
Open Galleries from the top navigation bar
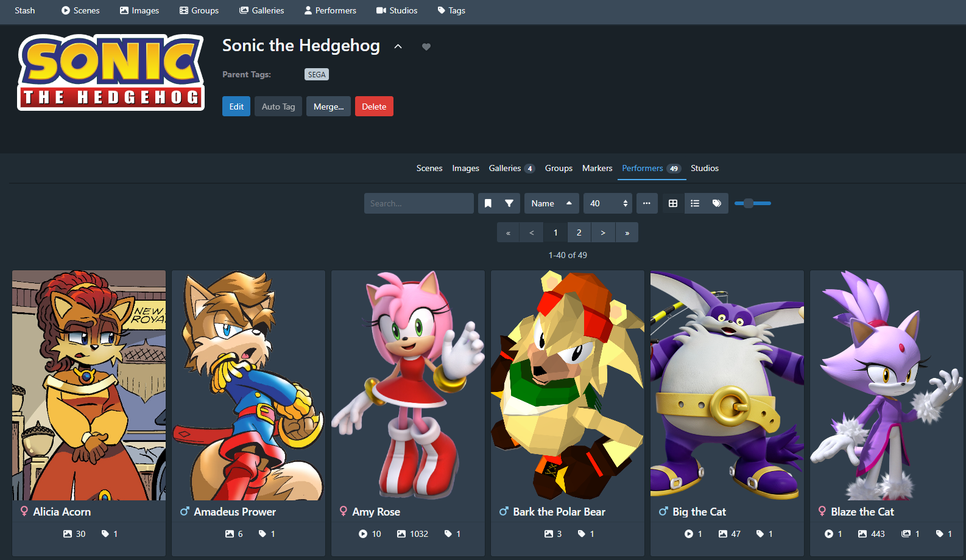coord(262,10)
